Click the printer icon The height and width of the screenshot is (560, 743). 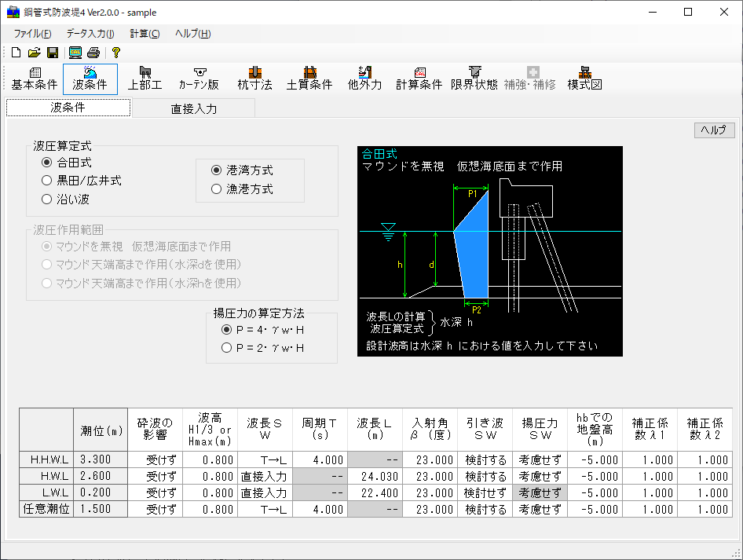click(93, 53)
